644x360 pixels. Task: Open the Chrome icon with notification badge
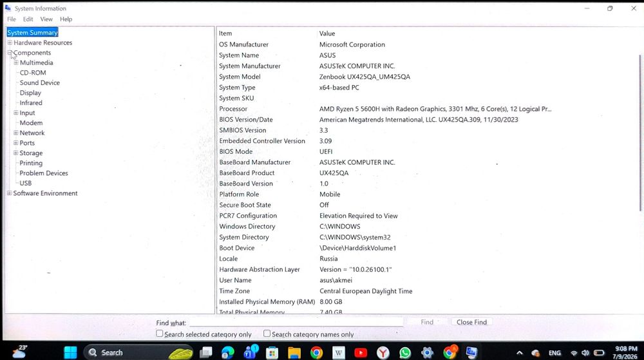[450, 352]
